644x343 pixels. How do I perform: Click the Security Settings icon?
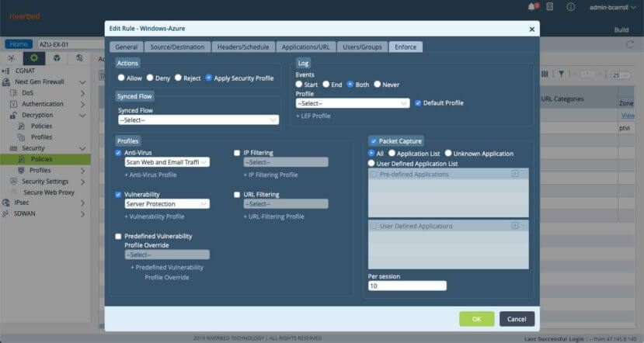point(13,182)
